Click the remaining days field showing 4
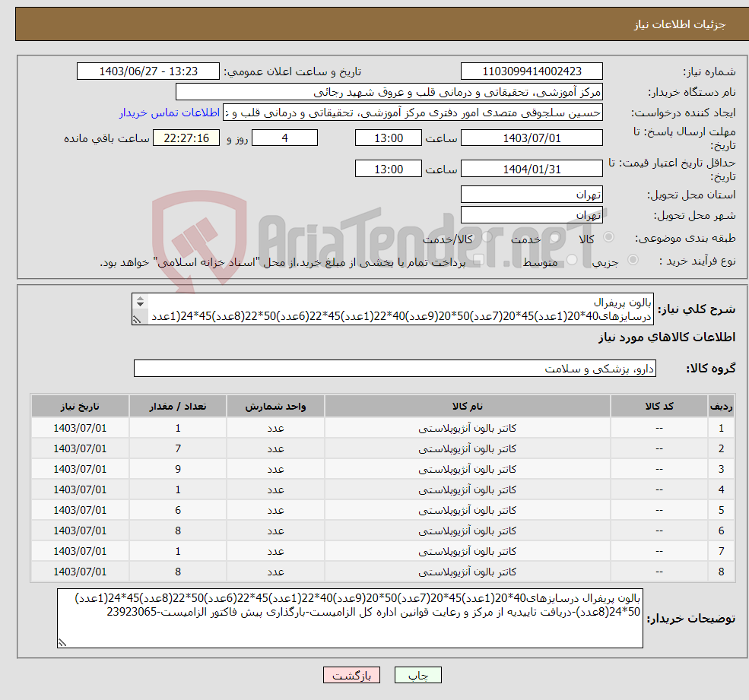Screen dimensions: 749x700 pos(284,138)
